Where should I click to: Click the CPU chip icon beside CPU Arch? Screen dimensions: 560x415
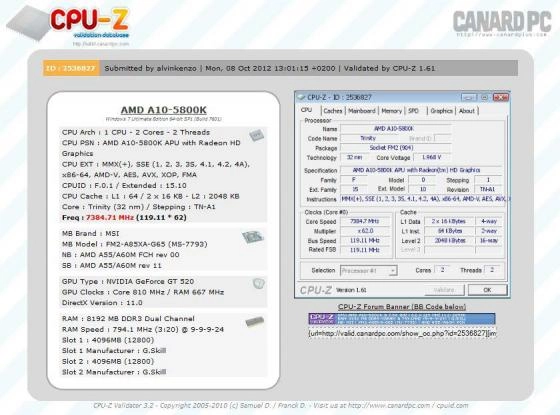coord(256,135)
